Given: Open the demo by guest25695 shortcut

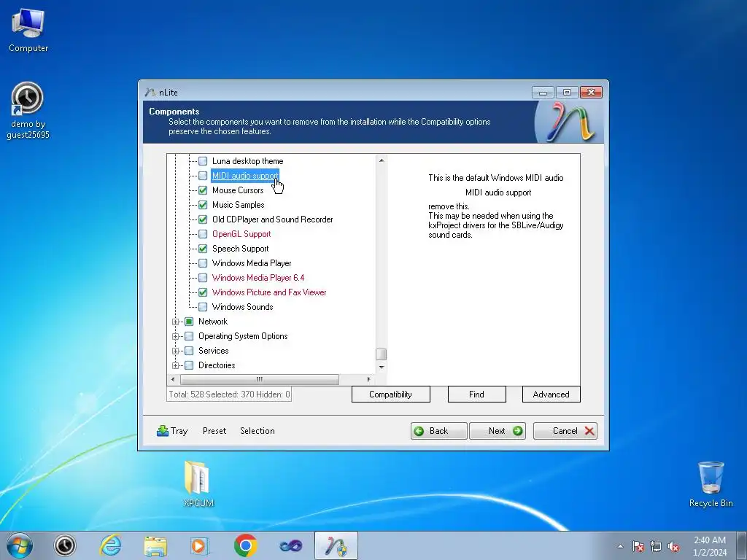Looking at the screenshot, I should pos(28,111).
